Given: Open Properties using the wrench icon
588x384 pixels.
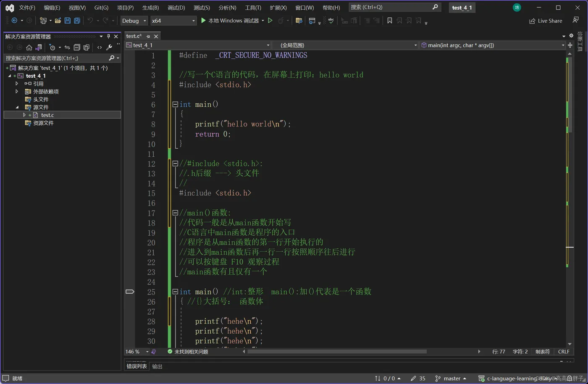Looking at the screenshot, I should coord(109,47).
